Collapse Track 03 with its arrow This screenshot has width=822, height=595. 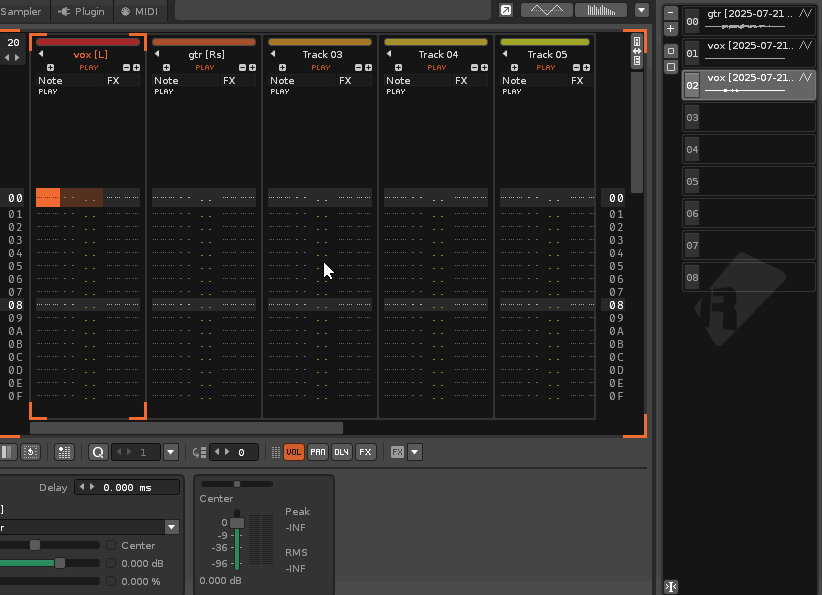click(273, 54)
